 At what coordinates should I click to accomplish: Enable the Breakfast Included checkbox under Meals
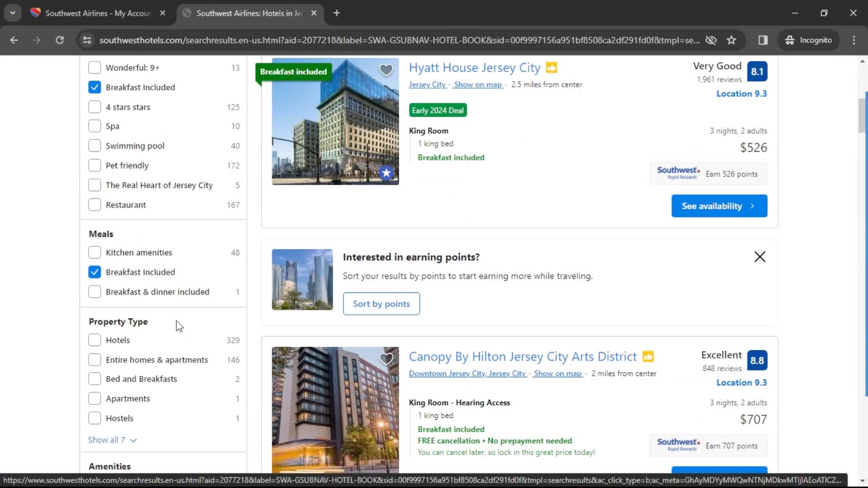pyautogui.click(x=95, y=272)
